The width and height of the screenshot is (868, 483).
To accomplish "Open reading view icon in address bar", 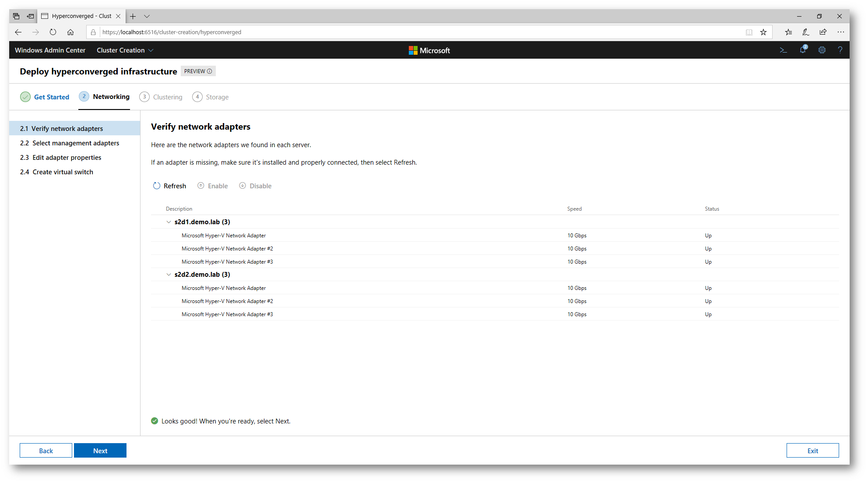I will 749,32.
